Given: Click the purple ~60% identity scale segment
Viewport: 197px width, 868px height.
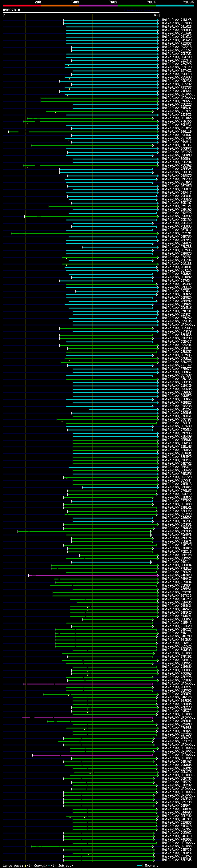Looking at the screenshot, I should [99, 6].
